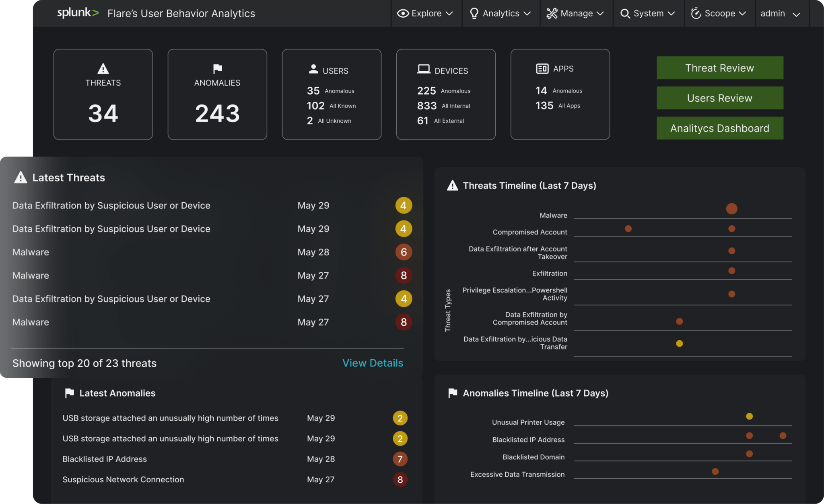
Task: Click the Threat Review button
Action: 719,68
